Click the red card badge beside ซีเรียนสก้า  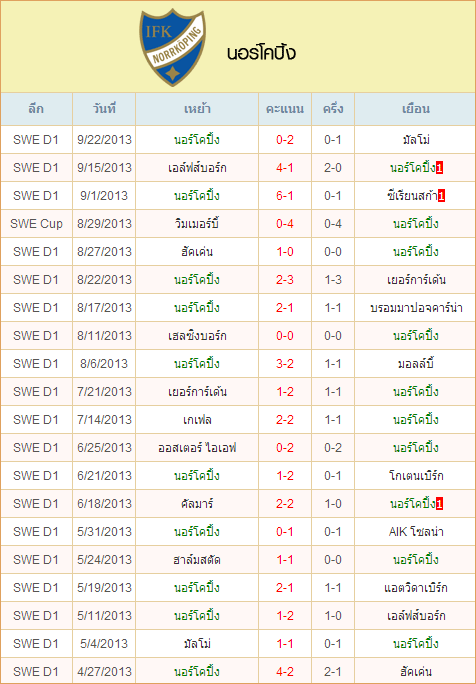[x=442, y=196]
